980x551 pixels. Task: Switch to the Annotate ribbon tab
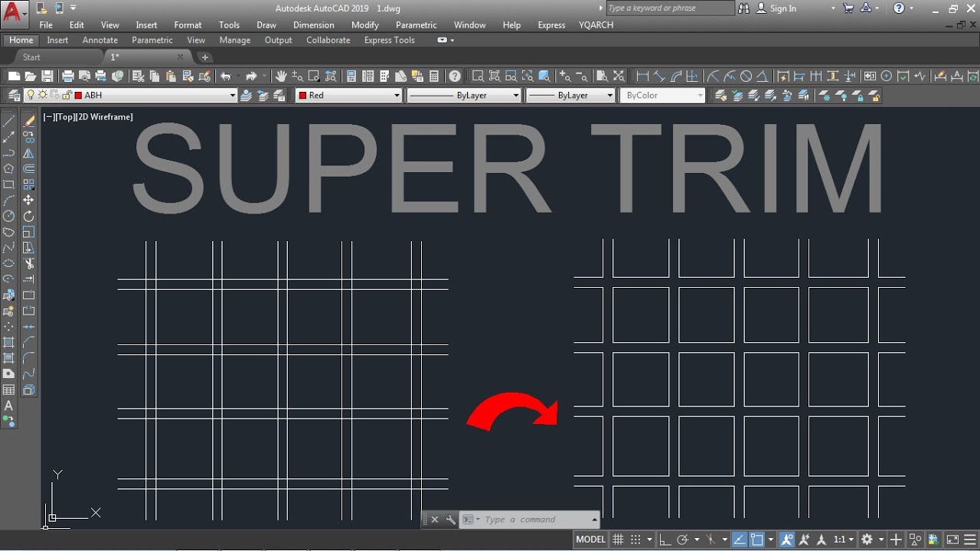[x=100, y=40]
